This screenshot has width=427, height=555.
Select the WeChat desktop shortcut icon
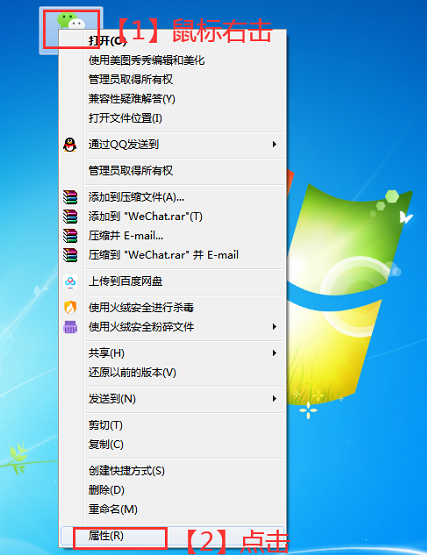coord(71,21)
